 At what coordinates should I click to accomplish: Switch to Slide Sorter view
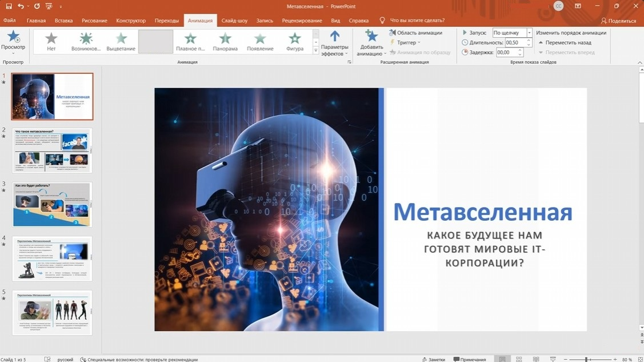click(519, 359)
